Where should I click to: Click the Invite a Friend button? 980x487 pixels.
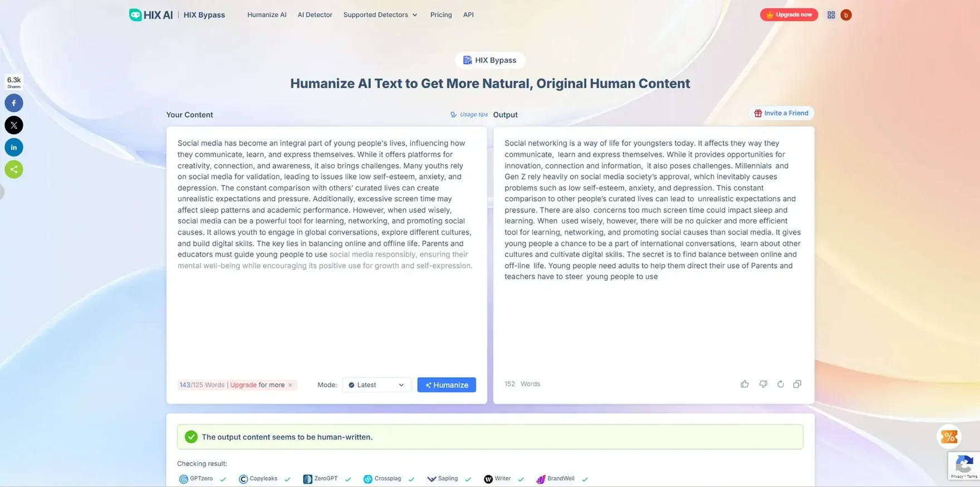point(781,113)
